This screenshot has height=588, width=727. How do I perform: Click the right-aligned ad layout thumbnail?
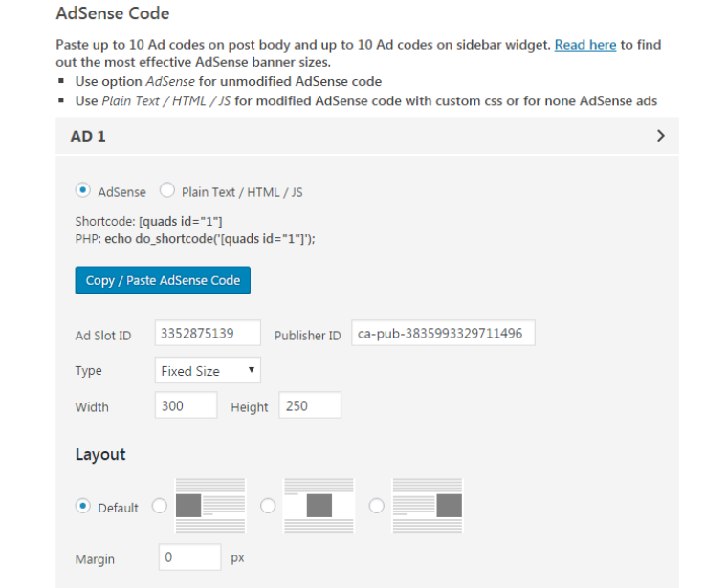(x=428, y=506)
